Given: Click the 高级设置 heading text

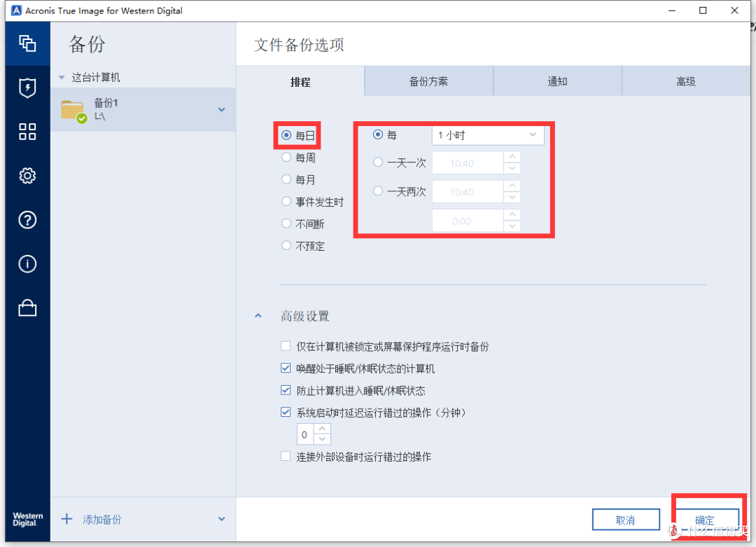Looking at the screenshot, I should [x=304, y=317].
